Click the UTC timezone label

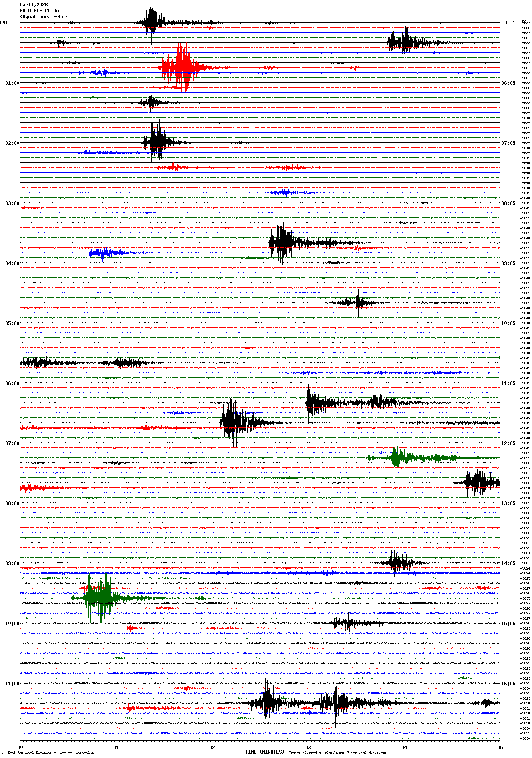[510, 23]
